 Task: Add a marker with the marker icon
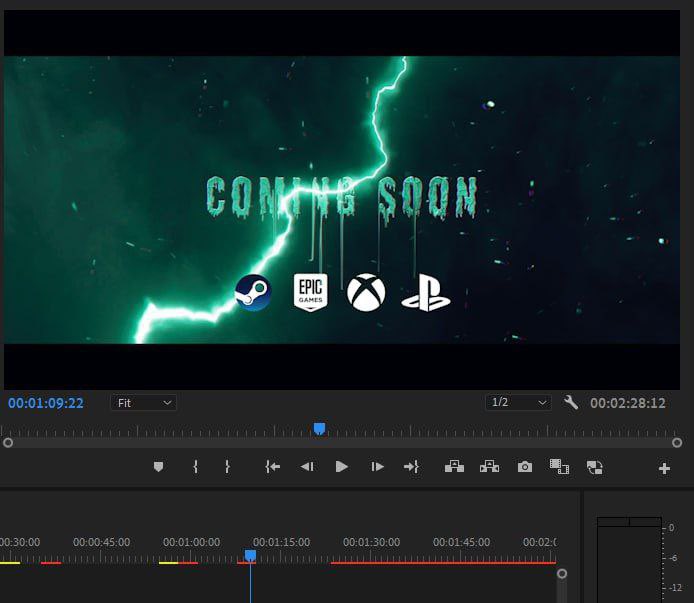158,467
